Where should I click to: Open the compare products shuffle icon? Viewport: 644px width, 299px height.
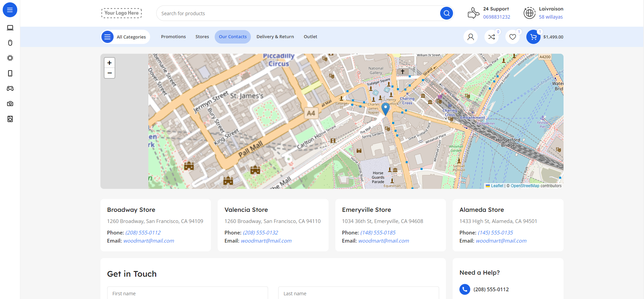pyautogui.click(x=492, y=37)
